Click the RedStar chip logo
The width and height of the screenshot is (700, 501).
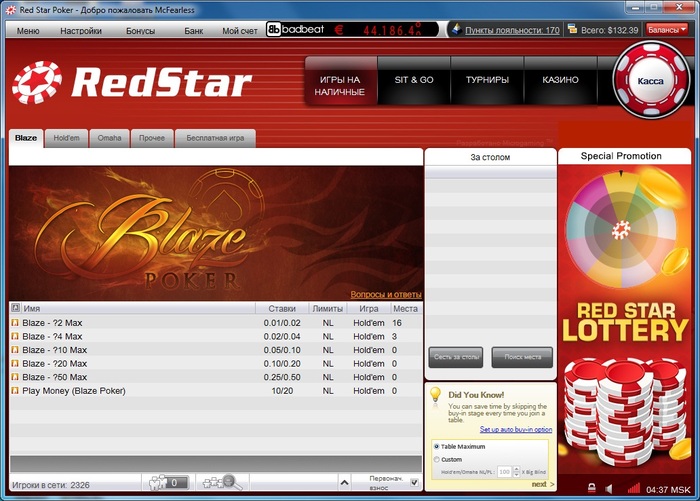37,83
